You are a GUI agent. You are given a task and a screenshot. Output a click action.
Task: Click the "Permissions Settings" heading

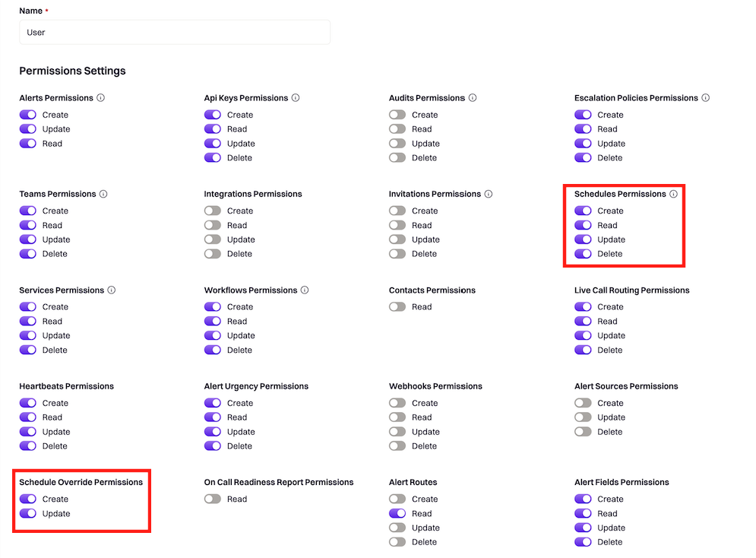pos(72,71)
